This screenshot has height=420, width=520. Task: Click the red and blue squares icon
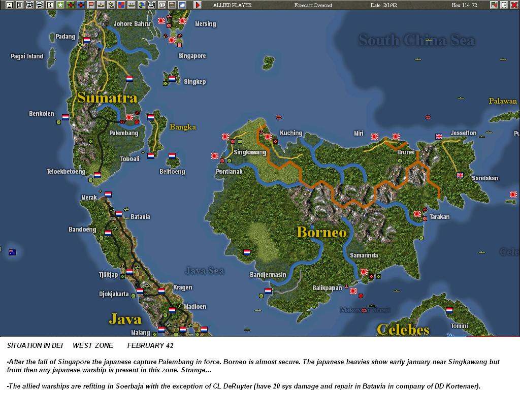click(121, 5)
